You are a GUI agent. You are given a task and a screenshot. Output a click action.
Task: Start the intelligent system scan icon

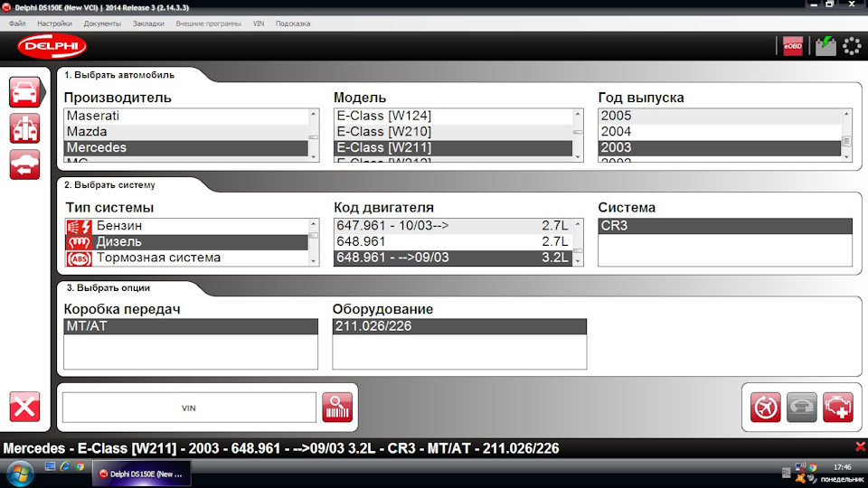click(766, 408)
